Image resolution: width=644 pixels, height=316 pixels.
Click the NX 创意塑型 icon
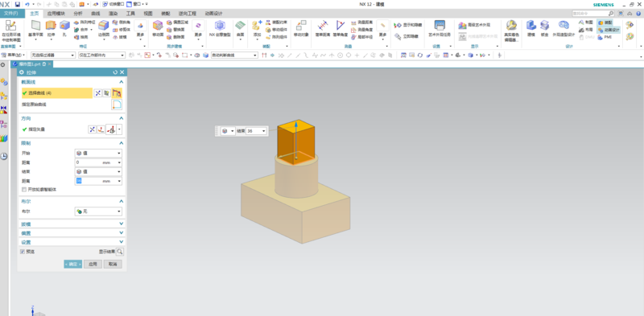coord(220,28)
